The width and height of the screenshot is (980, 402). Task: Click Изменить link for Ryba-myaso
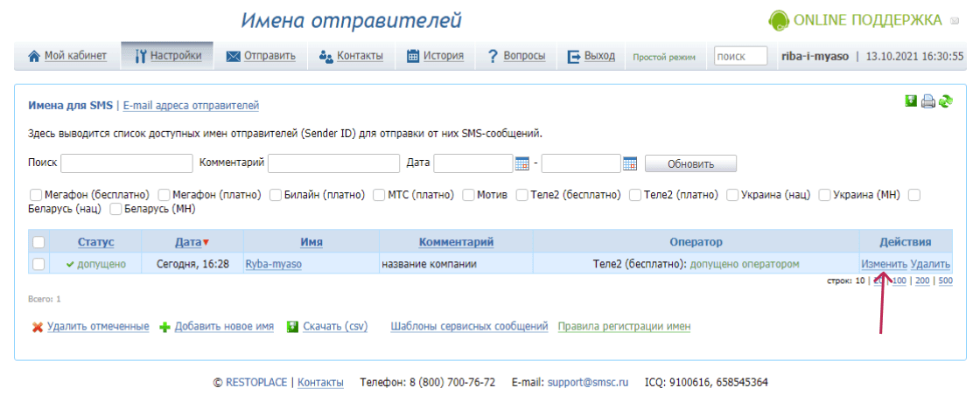point(884,263)
